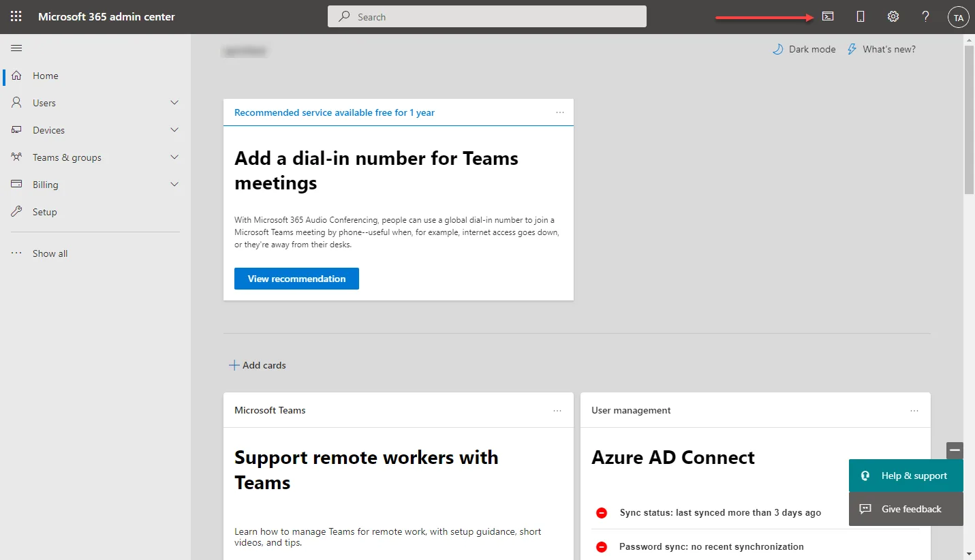The height and width of the screenshot is (560, 975).
Task: Click the Home house icon
Action: point(17,76)
